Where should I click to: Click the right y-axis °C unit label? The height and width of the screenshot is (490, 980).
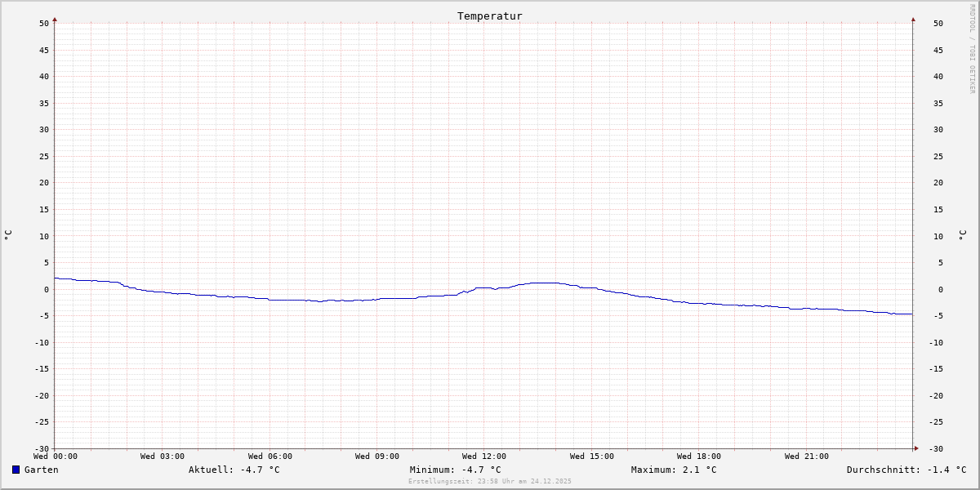click(x=963, y=235)
